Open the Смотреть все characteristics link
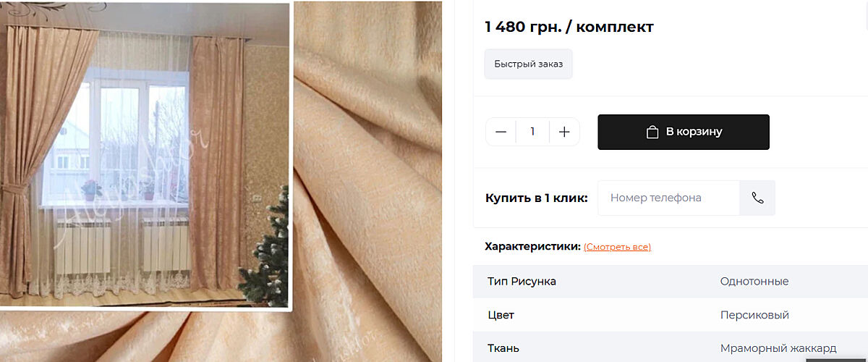 coord(617,247)
